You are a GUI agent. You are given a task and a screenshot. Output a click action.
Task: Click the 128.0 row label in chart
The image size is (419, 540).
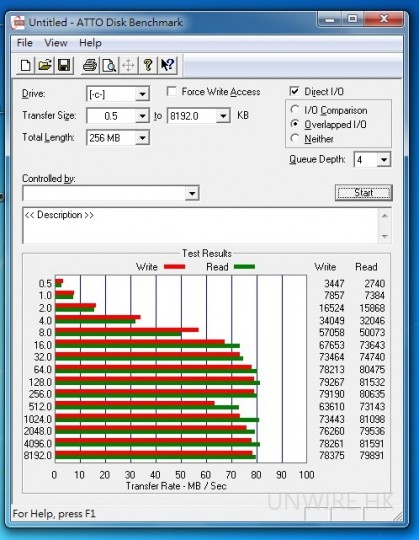(40, 382)
